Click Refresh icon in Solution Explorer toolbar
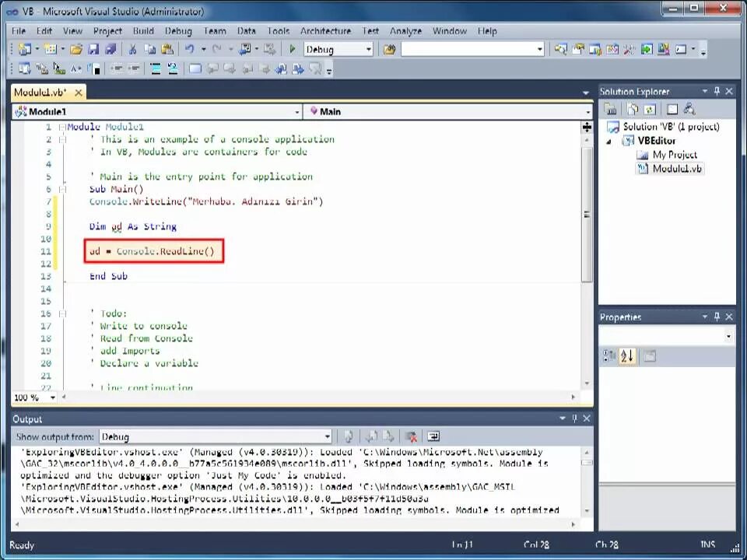The height and width of the screenshot is (560, 747). pos(649,110)
